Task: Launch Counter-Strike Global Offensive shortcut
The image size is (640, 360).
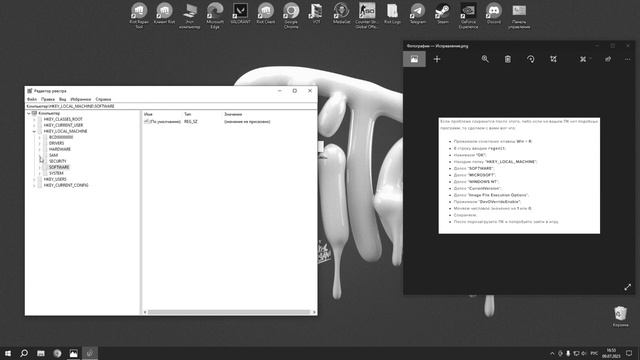Action: (367, 16)
